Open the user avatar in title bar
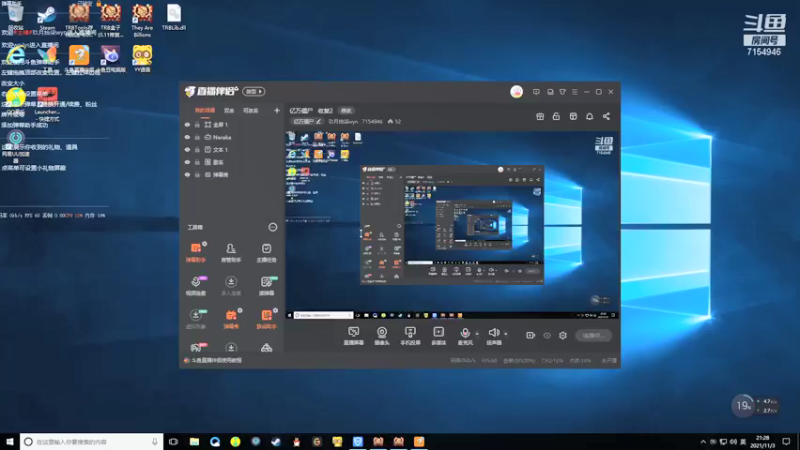This screenshot has height=450, width=800. click(x=516, y=92)
